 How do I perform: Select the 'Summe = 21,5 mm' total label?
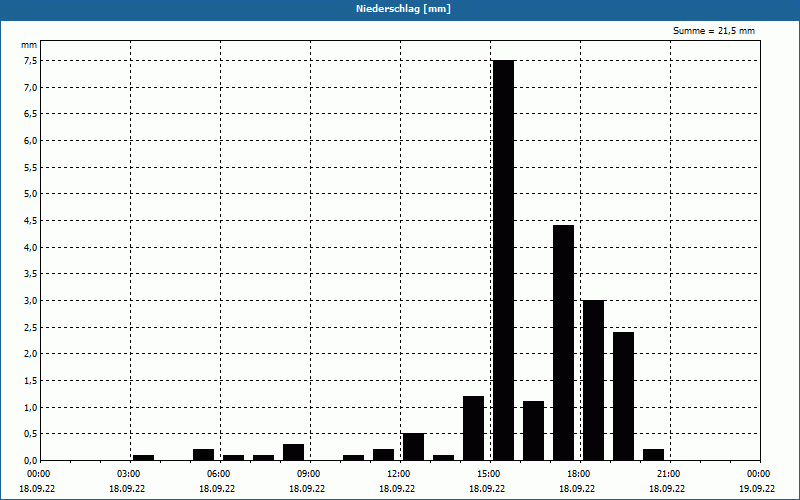coord(713,31)
